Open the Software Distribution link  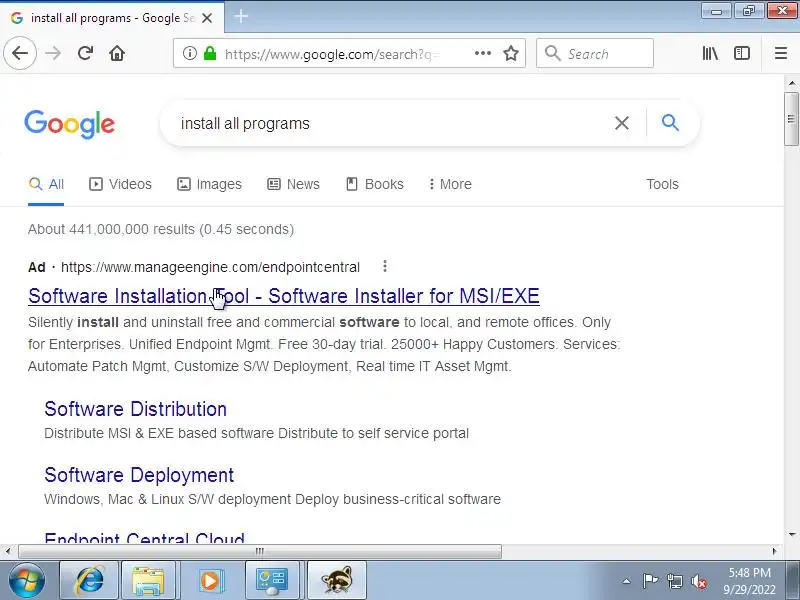(135, 409)
